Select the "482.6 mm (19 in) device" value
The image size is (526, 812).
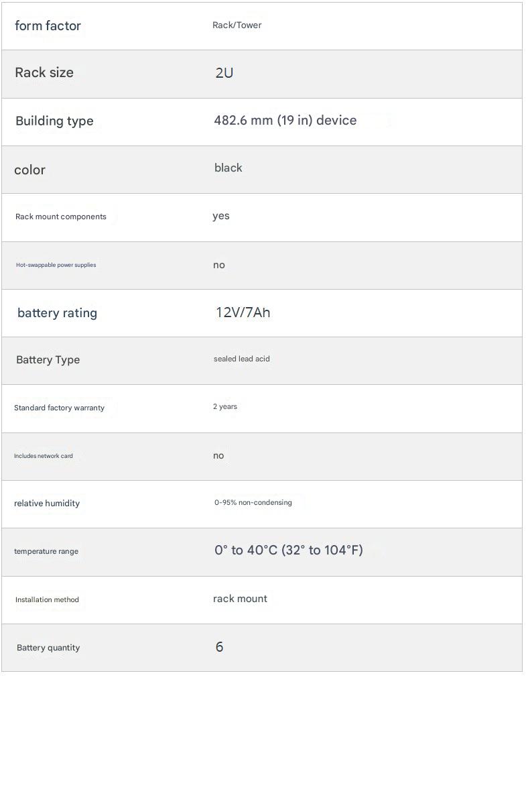point(285,121)
